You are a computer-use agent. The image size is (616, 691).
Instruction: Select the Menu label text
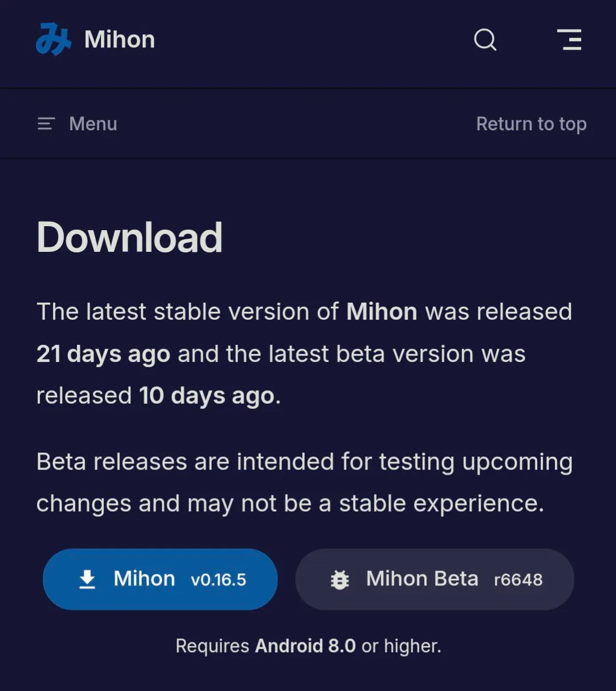click(x=92, y=123)
